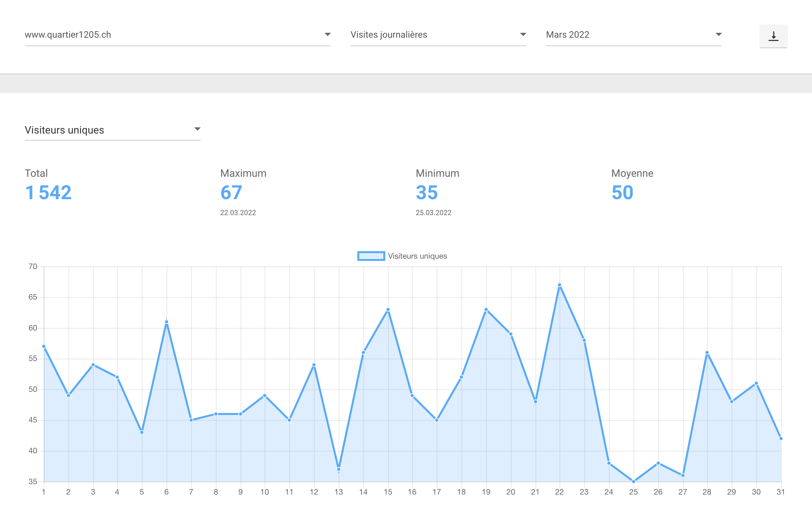
Task: Click the chart data point for day 19
Action: tap(486, 310)
